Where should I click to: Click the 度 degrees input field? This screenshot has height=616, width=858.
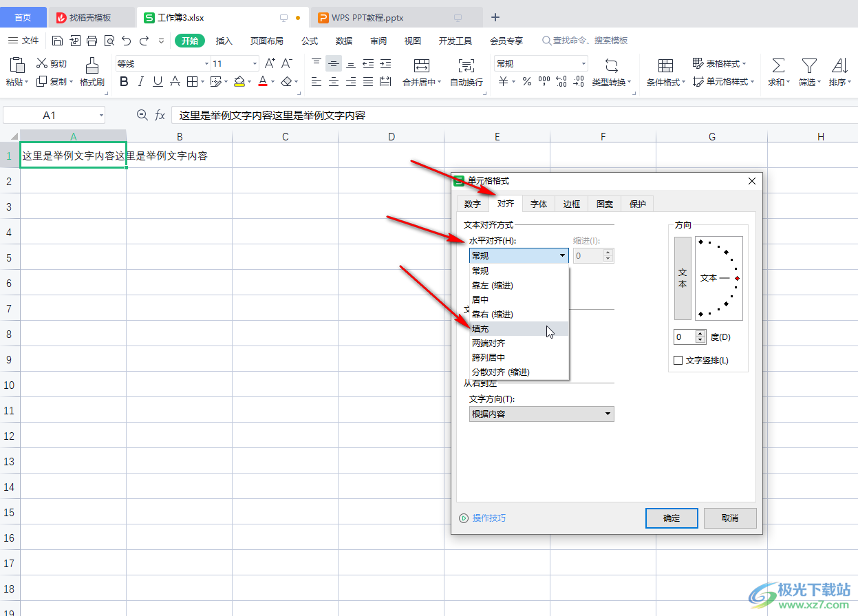685,337
